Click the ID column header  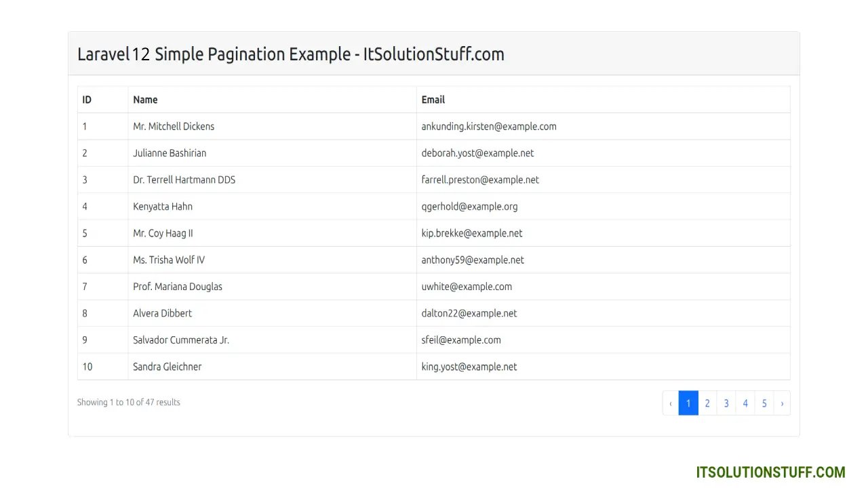pyautogui.click(x=87, y=100)
